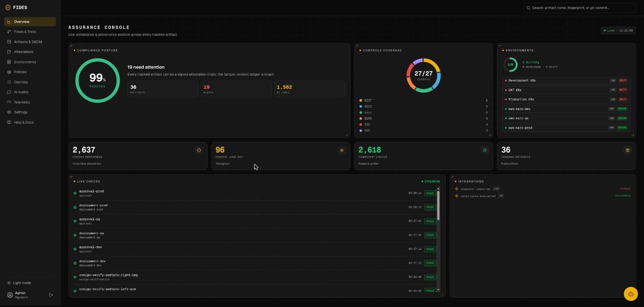Open the approval-prod live check row

click(255, 193)
